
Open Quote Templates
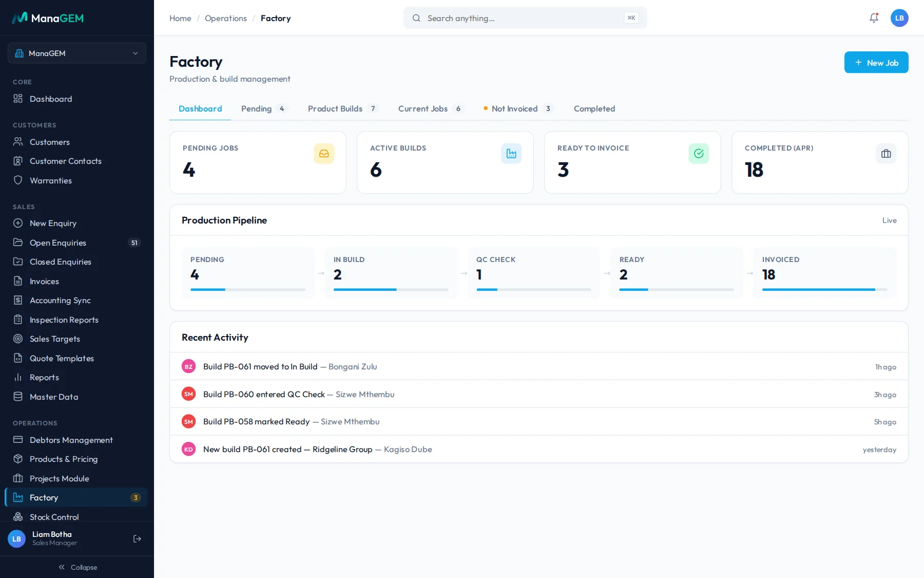point(77,358)
